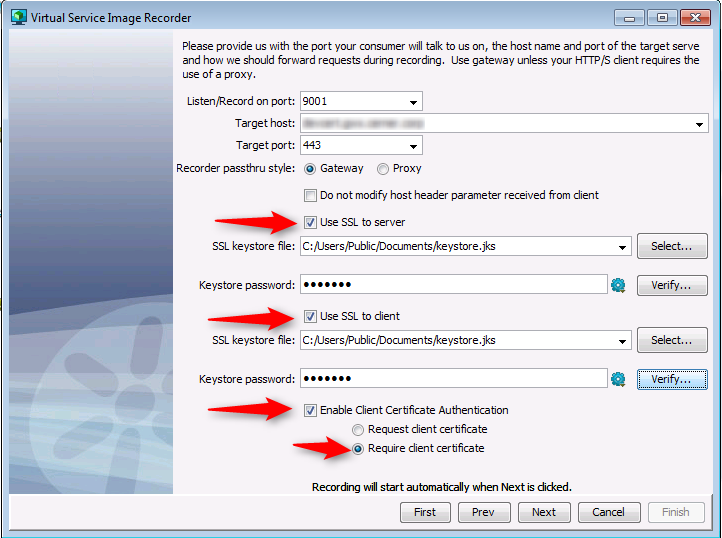Close the Virtual Service Image Recorder window

click(695, 18)
